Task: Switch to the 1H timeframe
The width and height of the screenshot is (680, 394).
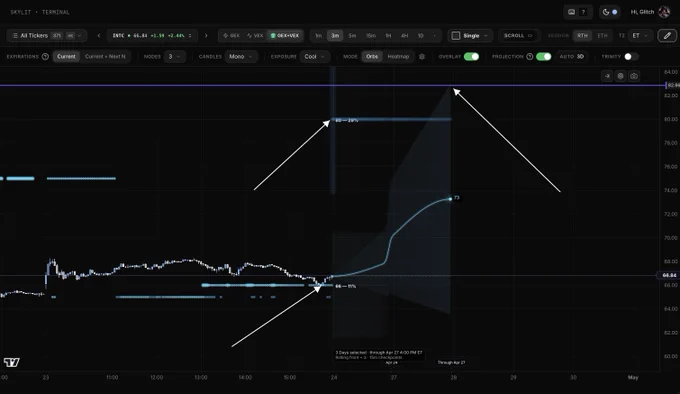Action: tap(388, 36)
